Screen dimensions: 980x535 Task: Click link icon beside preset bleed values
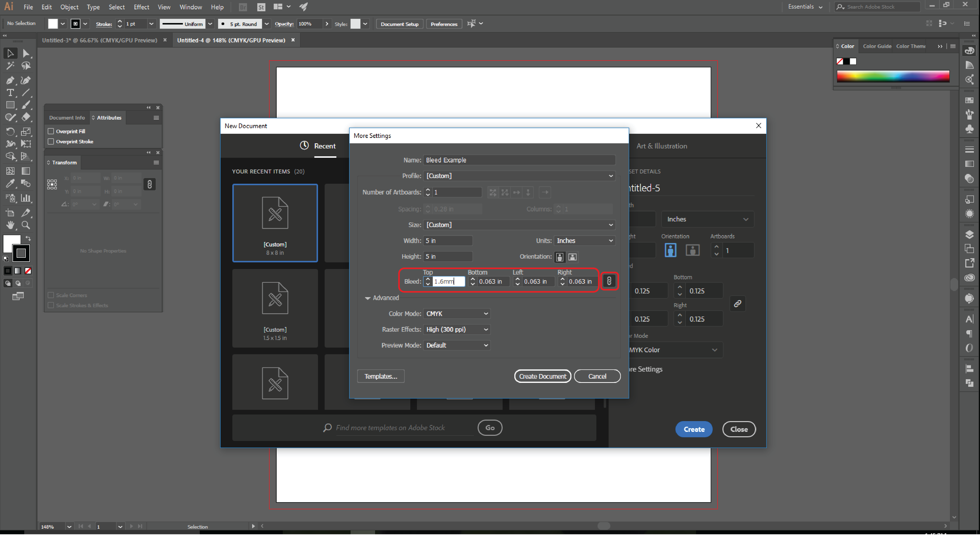tap(737, 304)
